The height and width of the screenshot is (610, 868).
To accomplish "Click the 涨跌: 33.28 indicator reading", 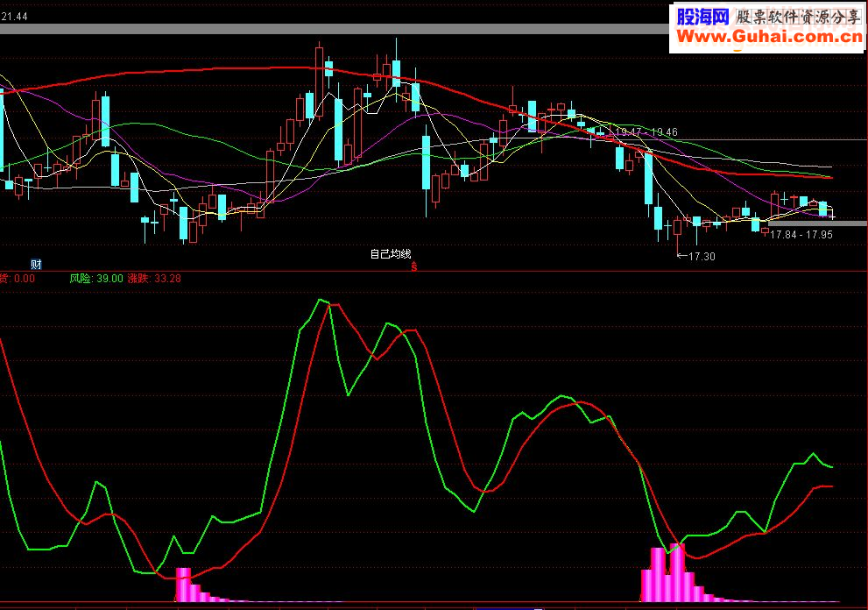I will point(154,278).
